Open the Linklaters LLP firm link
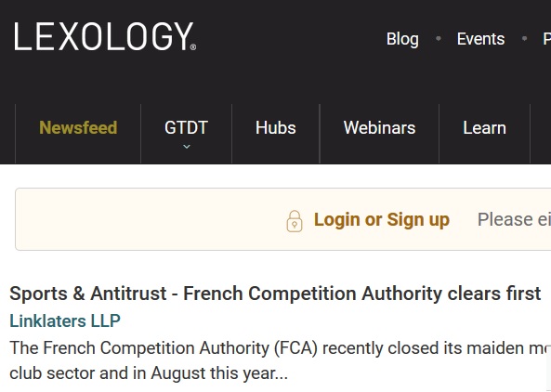Viewport: 551px width, 392px height. (x=65, y=320)
